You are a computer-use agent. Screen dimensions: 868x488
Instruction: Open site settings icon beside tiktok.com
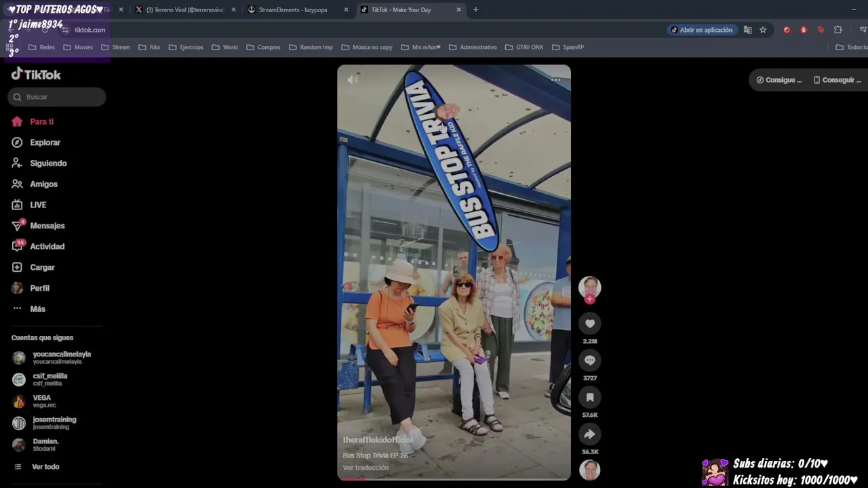(x=65, y=30)
